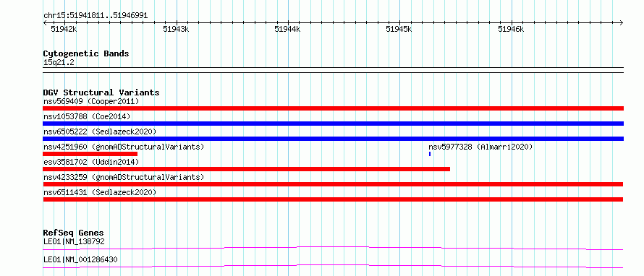Select the magenta LEO1|NM_138792 gene line
This screenshot has width=644, height=276.
pyautogui.click(x=333, y=248)
